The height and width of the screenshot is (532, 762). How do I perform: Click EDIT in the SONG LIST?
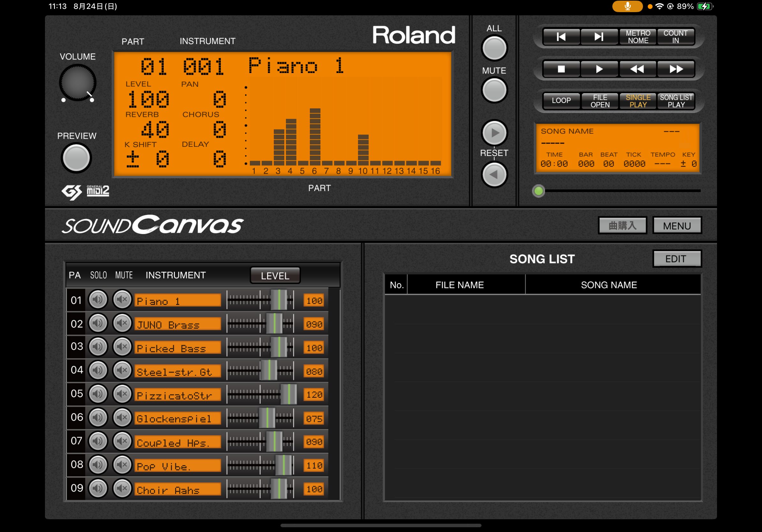pos(677,259)
